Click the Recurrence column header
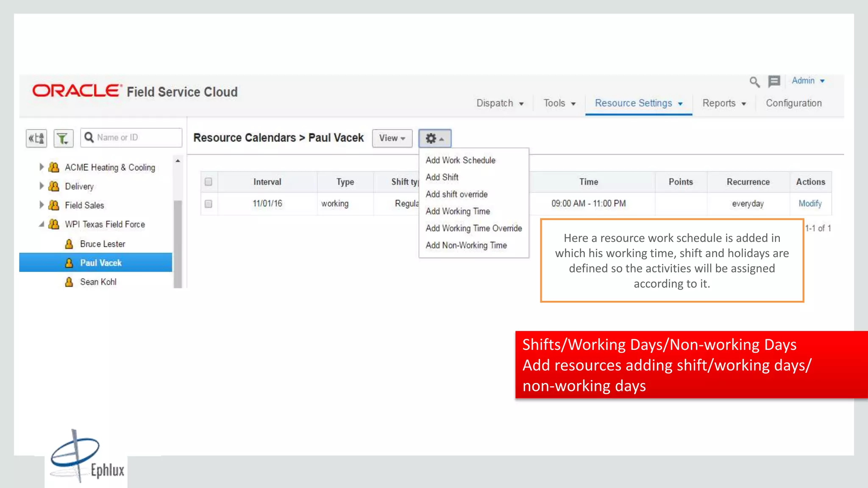868x488 pixels. pos(748,182)
